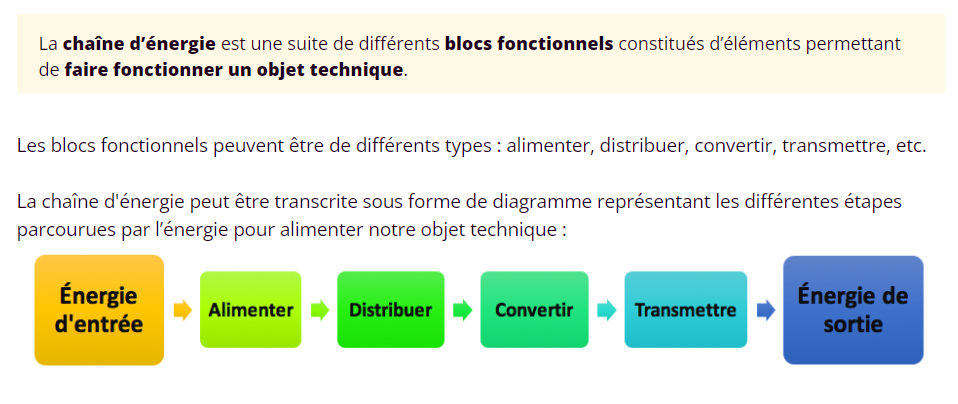Click the word transmettre in the types sentence
The width and height of the screenshot is (958, 404).
click(x=835, y=146)
